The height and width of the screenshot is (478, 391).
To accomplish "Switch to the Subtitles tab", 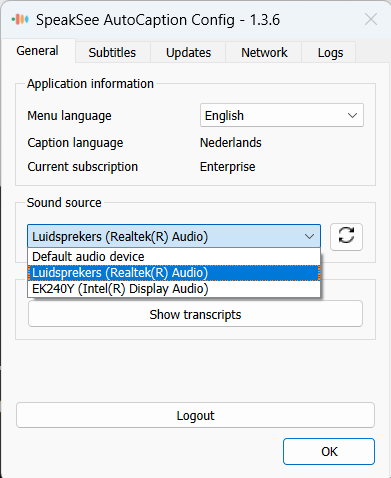I will (x=112, y=52).
